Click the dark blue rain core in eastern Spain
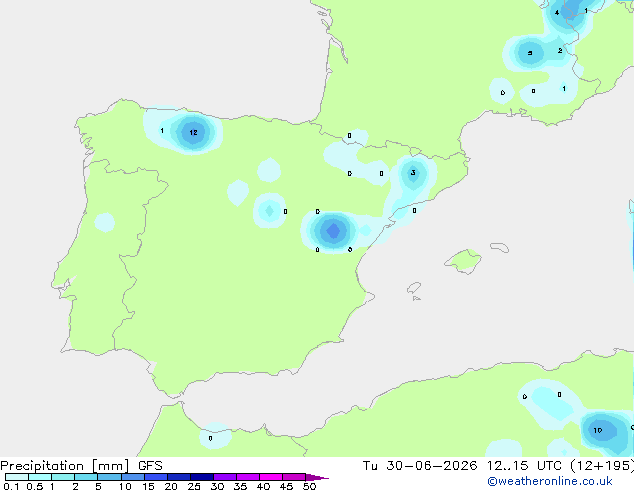Image resolution: width=634 pixels, height=490 pixels. [x=333, y=231]
